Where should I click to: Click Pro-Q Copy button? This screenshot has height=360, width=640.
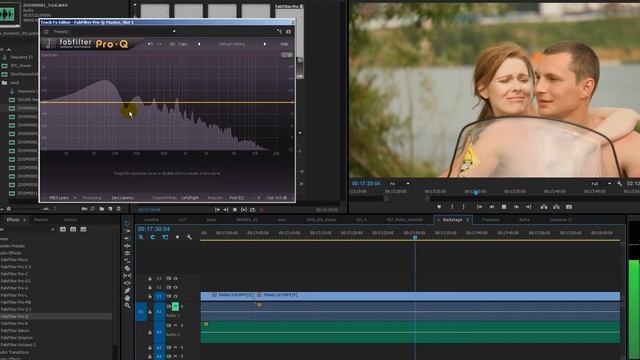(x=182, y=44)
